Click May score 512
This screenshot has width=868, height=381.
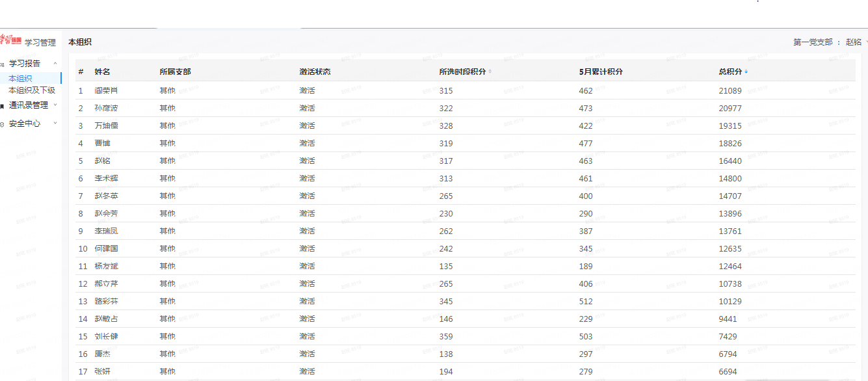(586, 302)
